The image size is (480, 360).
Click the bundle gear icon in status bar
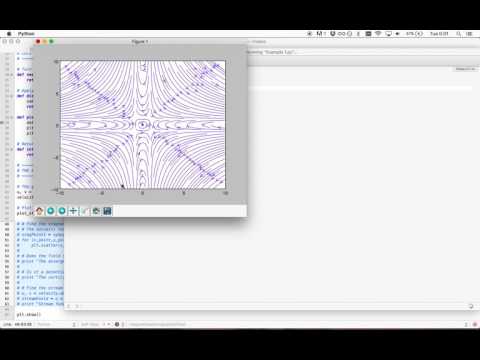pos(117,324)
